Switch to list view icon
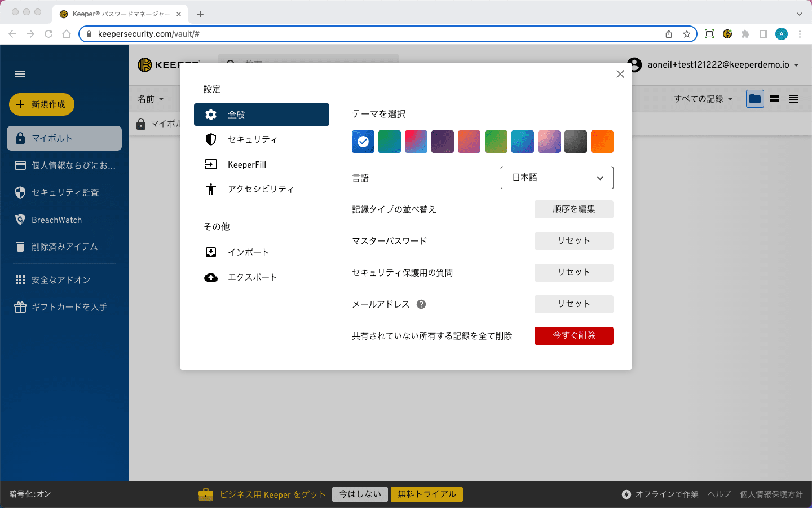This screenshot has width=812, height=508. pyautogui.click(x=793, y=99)
